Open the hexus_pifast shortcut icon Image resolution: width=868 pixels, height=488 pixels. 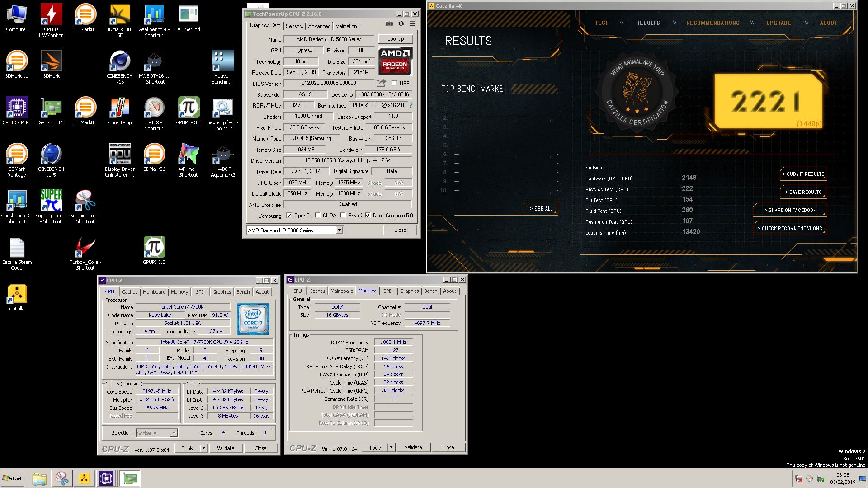[223, 113]
